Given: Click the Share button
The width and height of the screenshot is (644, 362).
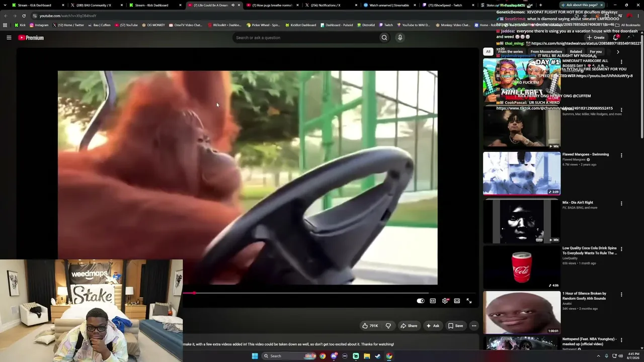Looking at the screenshot, I should coord(409,326).
